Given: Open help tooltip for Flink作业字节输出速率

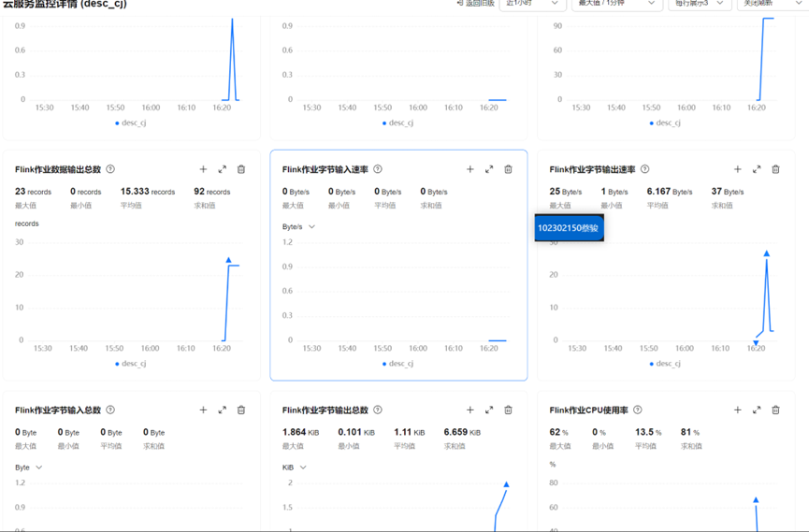Looking at the screenshot, I should [645, 169].
